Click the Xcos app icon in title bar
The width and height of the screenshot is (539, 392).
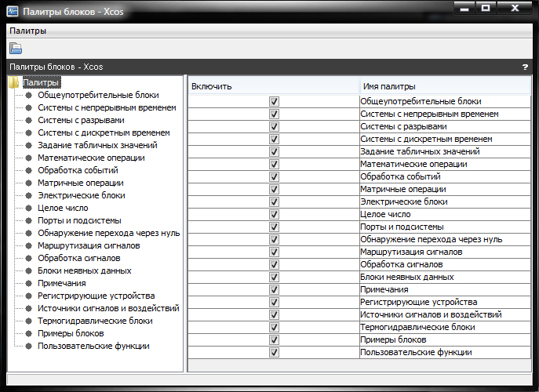click(x=13, y=11)
